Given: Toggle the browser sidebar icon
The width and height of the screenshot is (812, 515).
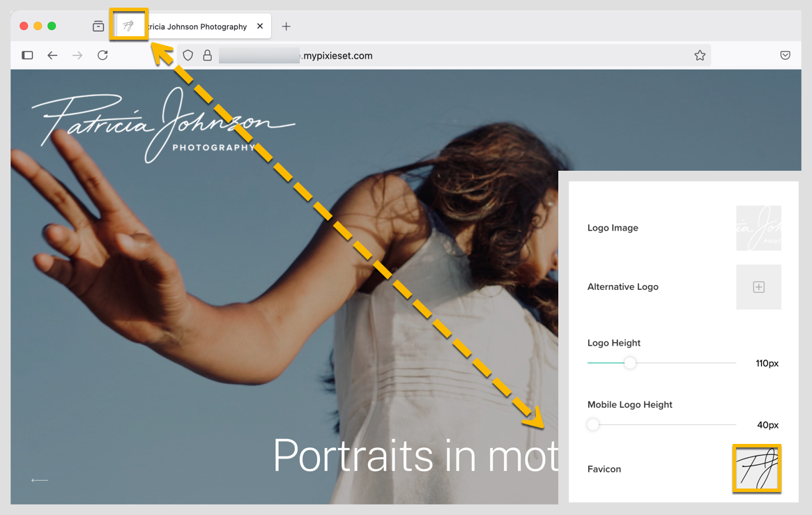Looking at the screenshot, I should click(27, 55).
